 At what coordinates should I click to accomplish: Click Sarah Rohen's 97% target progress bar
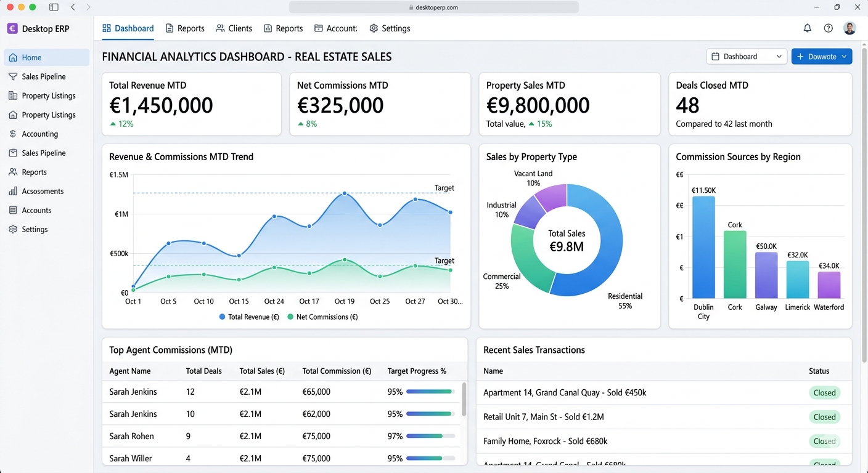(430, 436)
